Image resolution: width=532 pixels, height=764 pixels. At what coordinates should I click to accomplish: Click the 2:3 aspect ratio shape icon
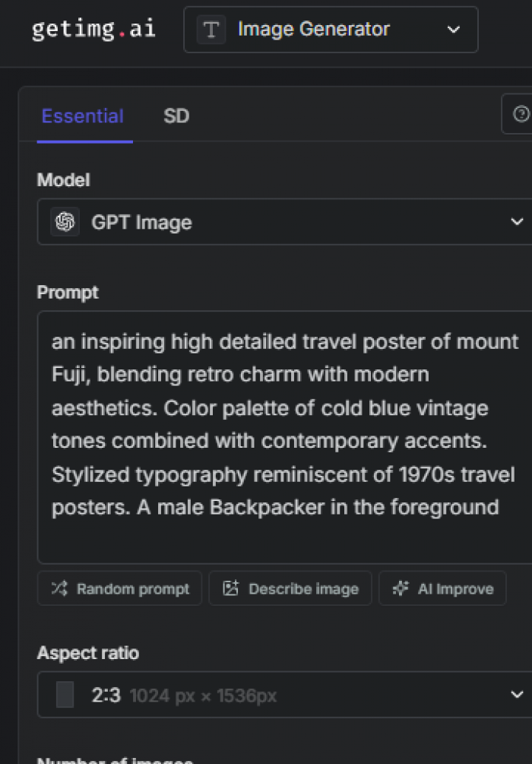65,694
